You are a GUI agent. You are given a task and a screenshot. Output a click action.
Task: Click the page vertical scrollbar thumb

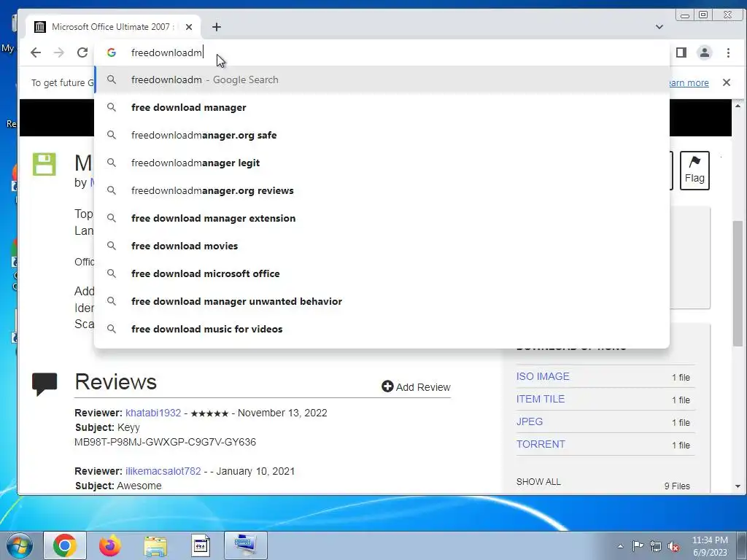pyautogui.click(x=738, y=284)
